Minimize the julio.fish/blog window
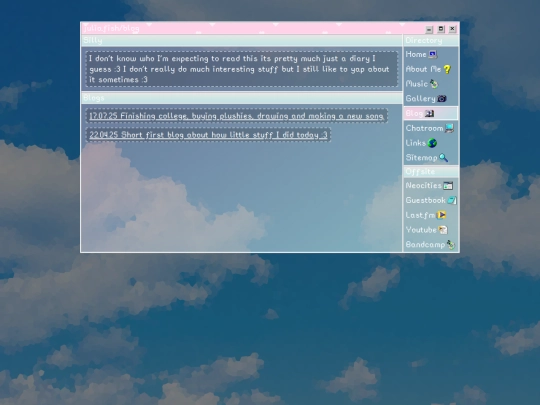540x405 pixels. point(429,29)
